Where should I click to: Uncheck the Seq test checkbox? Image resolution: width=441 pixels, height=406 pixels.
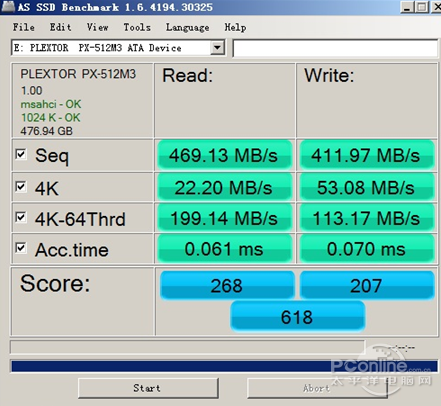[21, 154]
